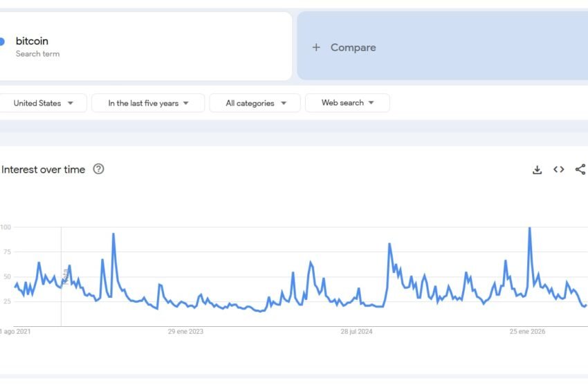Share the Interest over time chart
This screenshot has height=387, width=588.
pyautogui.click(x=580, y=169)
